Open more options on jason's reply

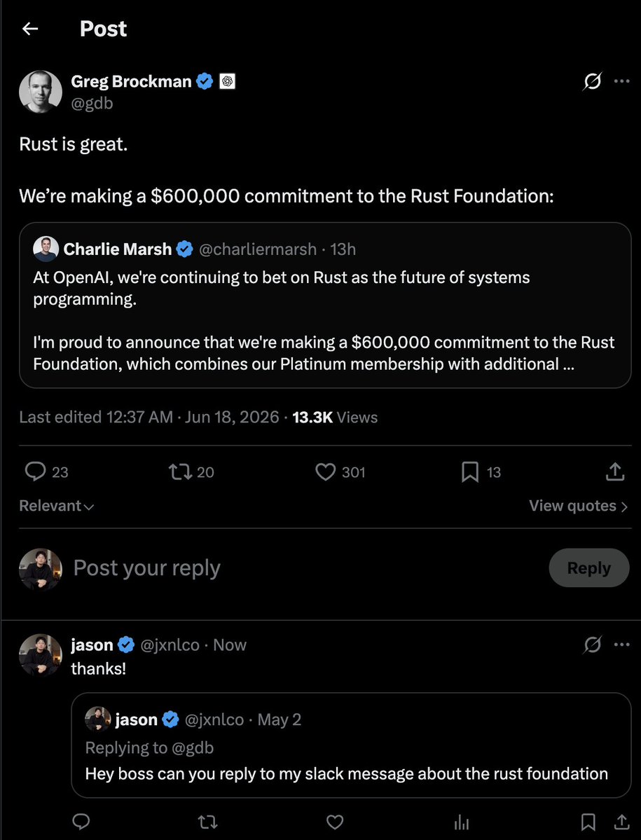click(x=621, y=644)
